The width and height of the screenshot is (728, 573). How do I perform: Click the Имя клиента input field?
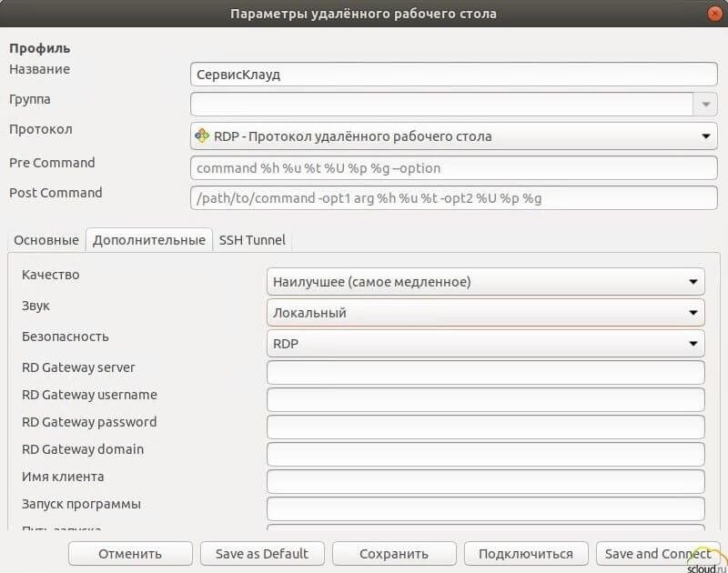[x=485, y=481]
